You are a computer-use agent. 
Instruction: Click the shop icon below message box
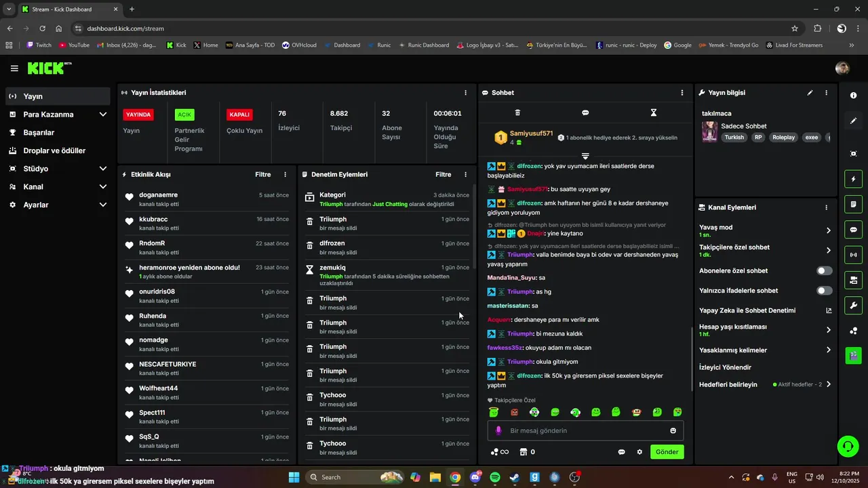click(523, 452)
